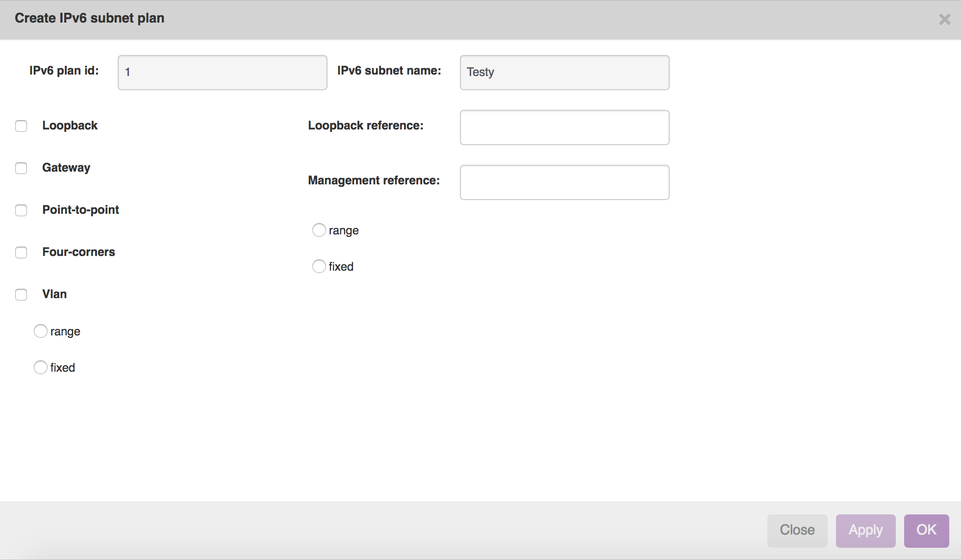The image size is (961, 560).
Task: Click the IPv6 subnet name field showing Testy
Action: (x=564, y=73)
